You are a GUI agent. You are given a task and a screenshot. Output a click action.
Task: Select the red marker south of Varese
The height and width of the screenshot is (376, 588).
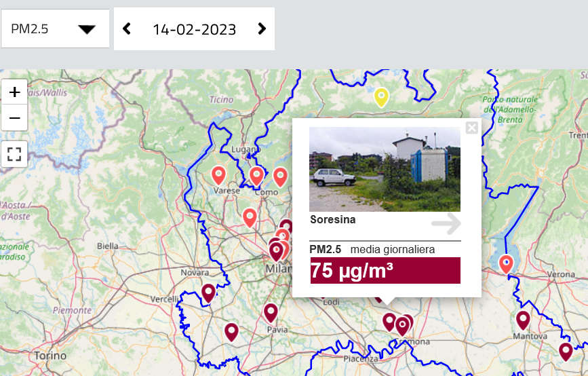[x=250, y=218]
